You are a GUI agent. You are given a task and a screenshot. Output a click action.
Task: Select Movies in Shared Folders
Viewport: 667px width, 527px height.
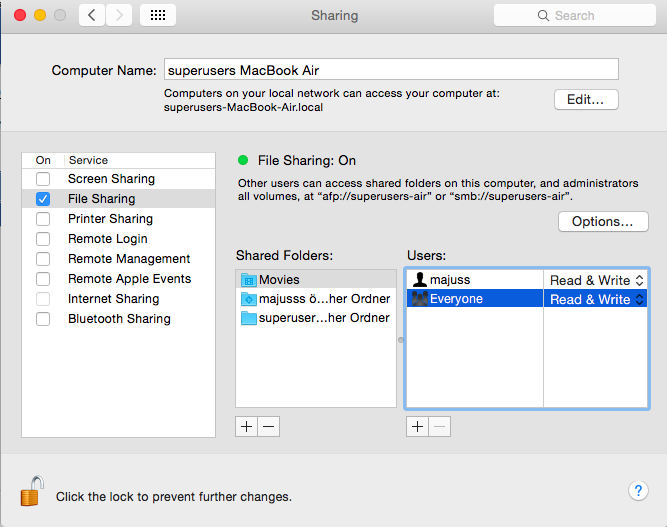(316, 280)
